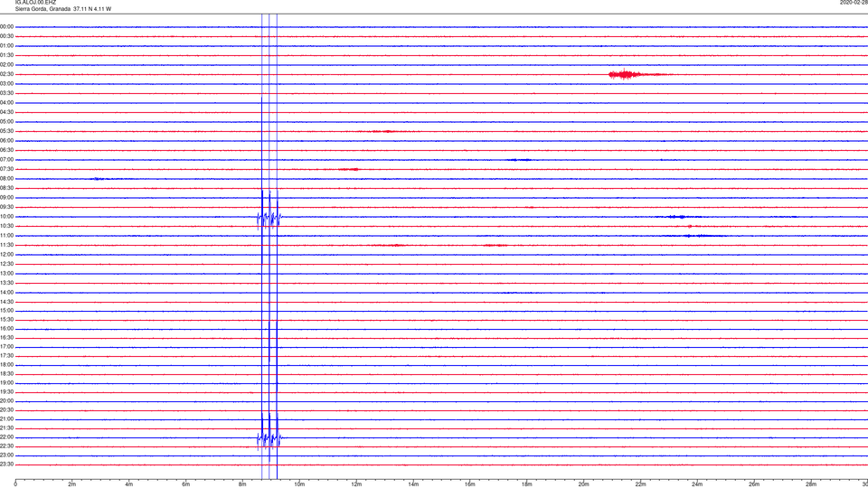Select the 01:00 trace time label

point(6,45)
